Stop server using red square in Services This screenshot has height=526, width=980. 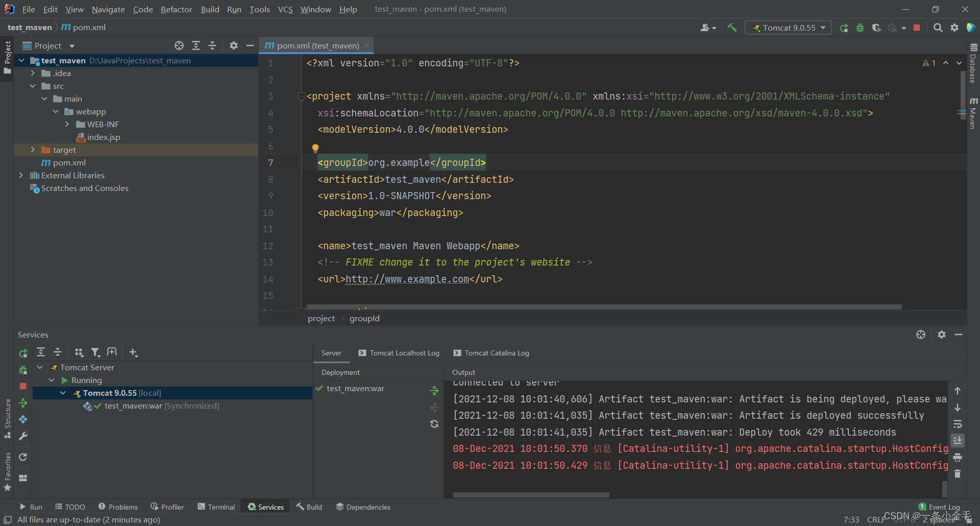(x=23, y=386)
